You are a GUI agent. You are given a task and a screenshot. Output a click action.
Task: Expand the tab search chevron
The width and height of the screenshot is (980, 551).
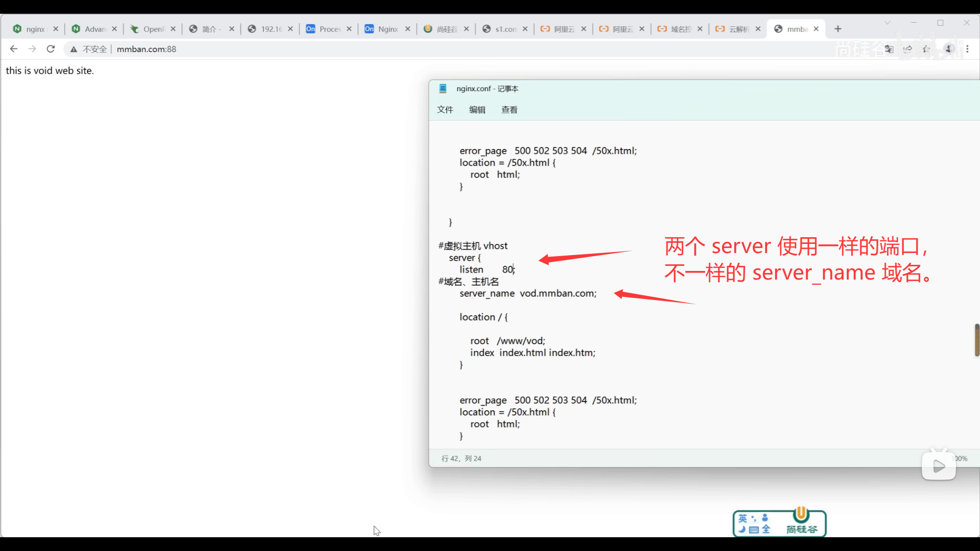(888, 22)
